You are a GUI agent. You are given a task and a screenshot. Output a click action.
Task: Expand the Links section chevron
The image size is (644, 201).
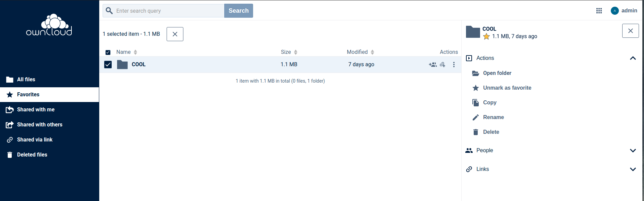(x=633, y=169)
